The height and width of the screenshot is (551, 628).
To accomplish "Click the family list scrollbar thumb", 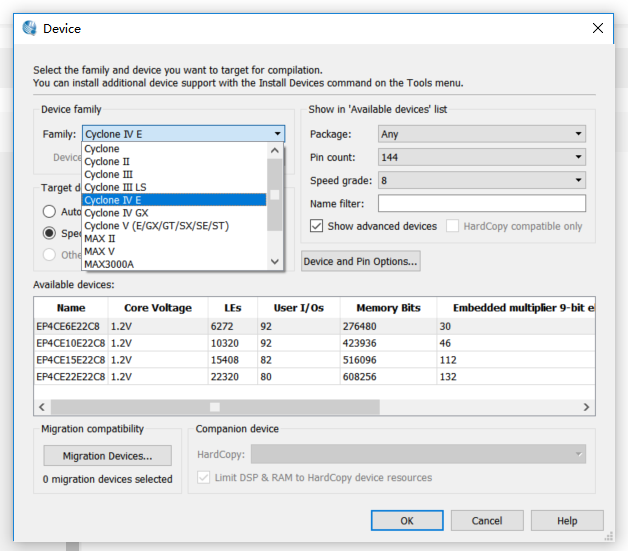I will click(275, 195).
